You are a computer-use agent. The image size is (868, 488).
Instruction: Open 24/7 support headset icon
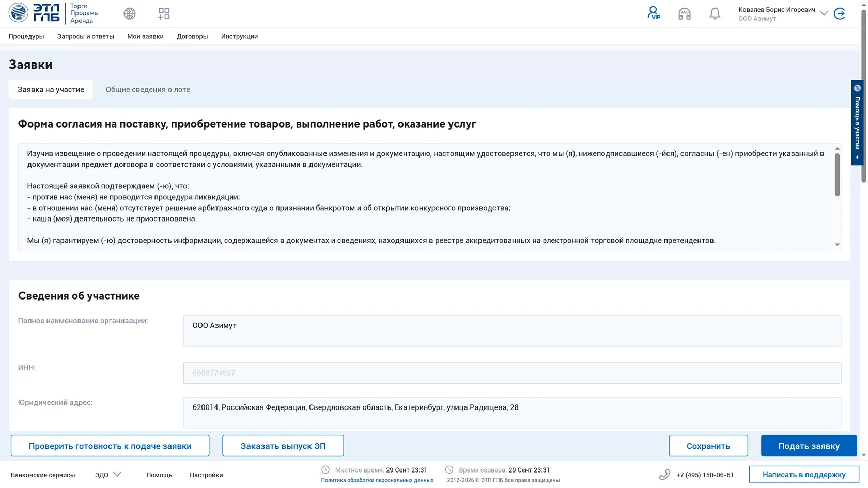685,13
